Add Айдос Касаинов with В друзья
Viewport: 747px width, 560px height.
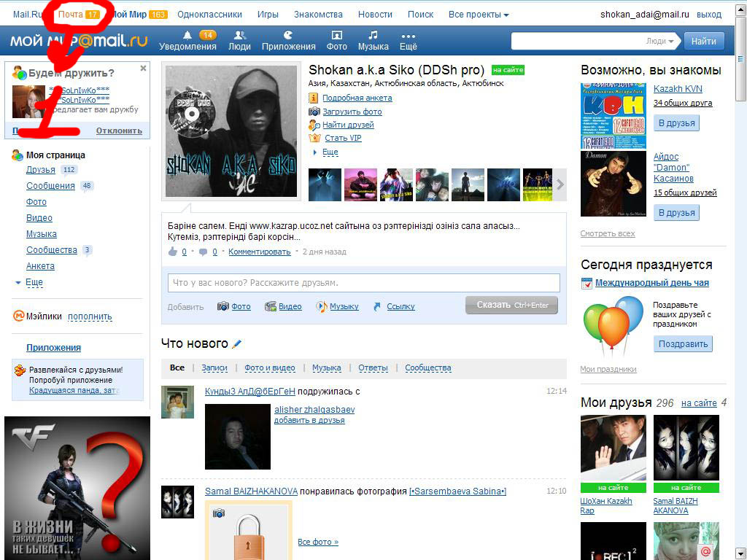tap(676, 213)
